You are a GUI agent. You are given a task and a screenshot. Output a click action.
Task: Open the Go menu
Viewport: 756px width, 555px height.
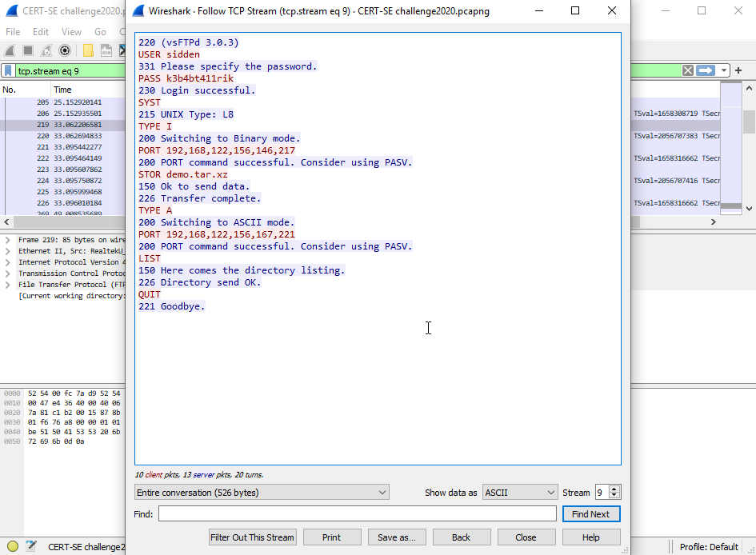click(x=100, y=32)
